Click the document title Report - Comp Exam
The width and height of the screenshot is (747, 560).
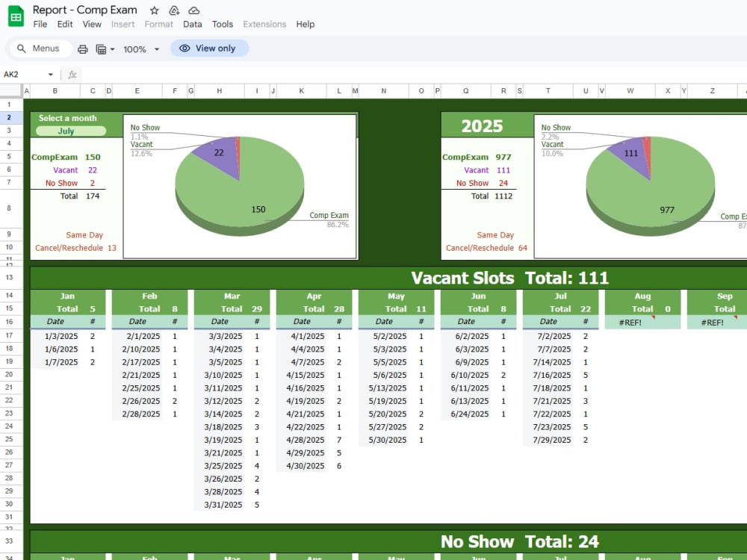85,10
